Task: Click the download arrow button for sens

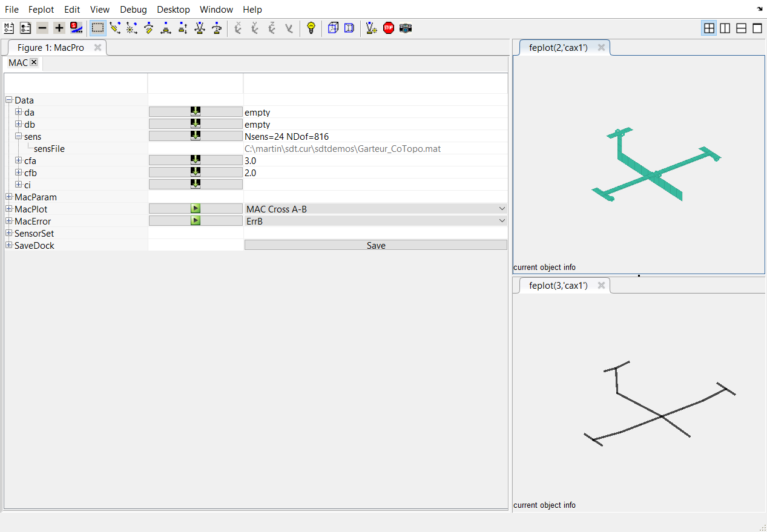Action: [196, 136]
